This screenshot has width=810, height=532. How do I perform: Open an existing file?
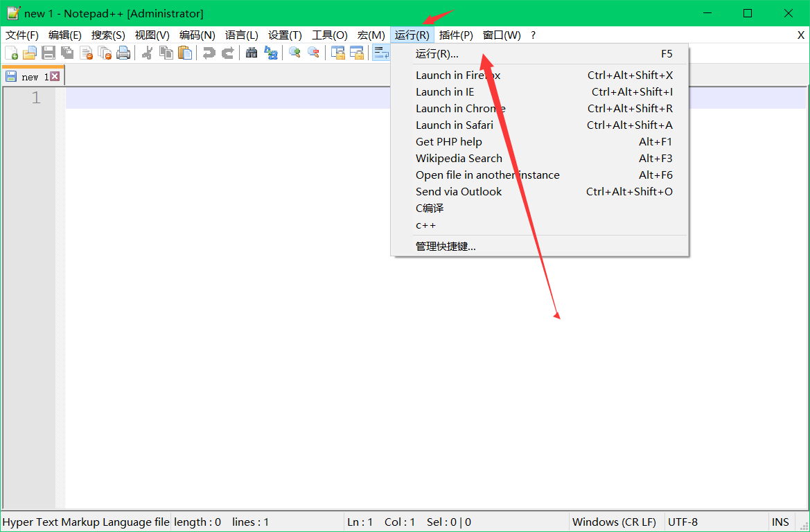tap(30, 53)
